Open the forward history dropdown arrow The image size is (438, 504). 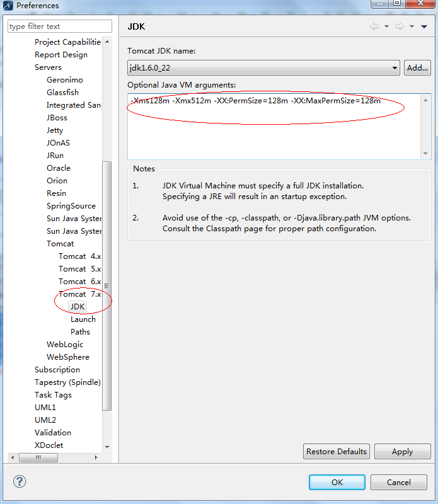412,26
